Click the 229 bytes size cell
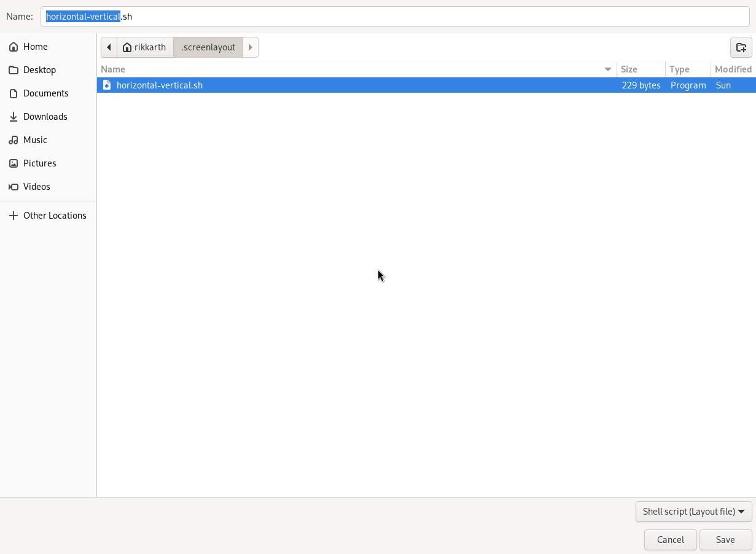This screenshot has height=554, width=756. [x=641, y=85]
